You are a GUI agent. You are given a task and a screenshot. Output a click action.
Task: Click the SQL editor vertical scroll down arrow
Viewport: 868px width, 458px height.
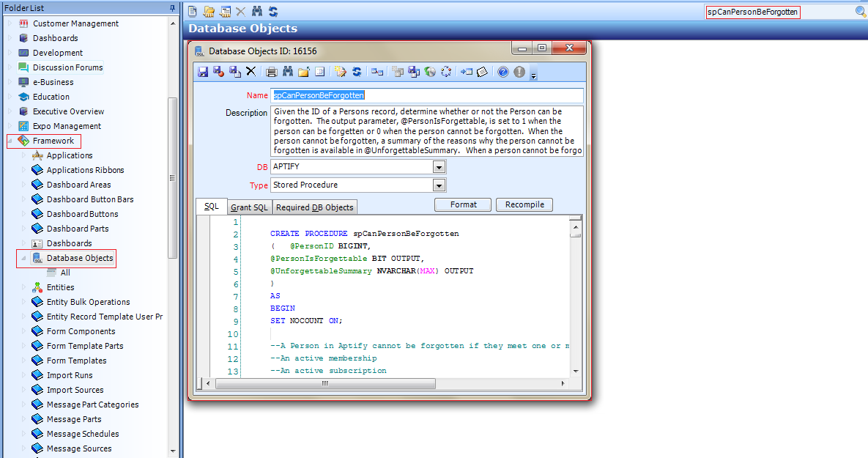[576, 371]
